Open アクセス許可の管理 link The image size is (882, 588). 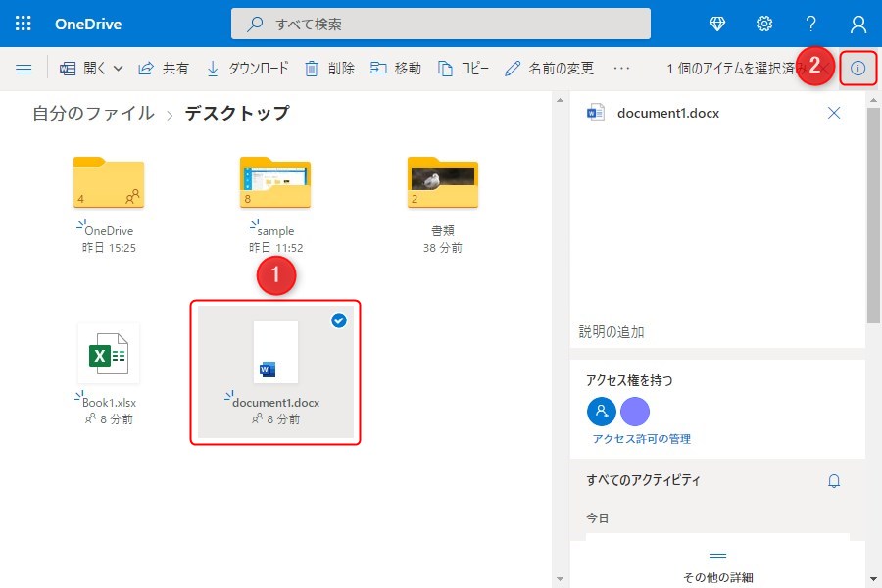[641, 439]
